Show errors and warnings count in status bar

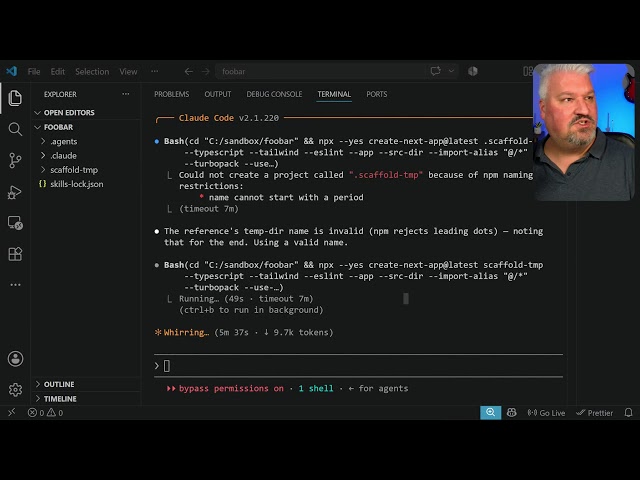click(x=45, y=413)
